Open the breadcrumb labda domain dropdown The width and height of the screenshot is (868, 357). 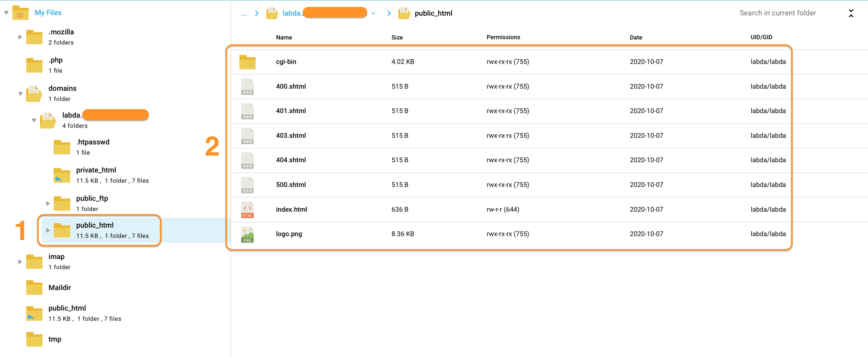pos(373,14)
